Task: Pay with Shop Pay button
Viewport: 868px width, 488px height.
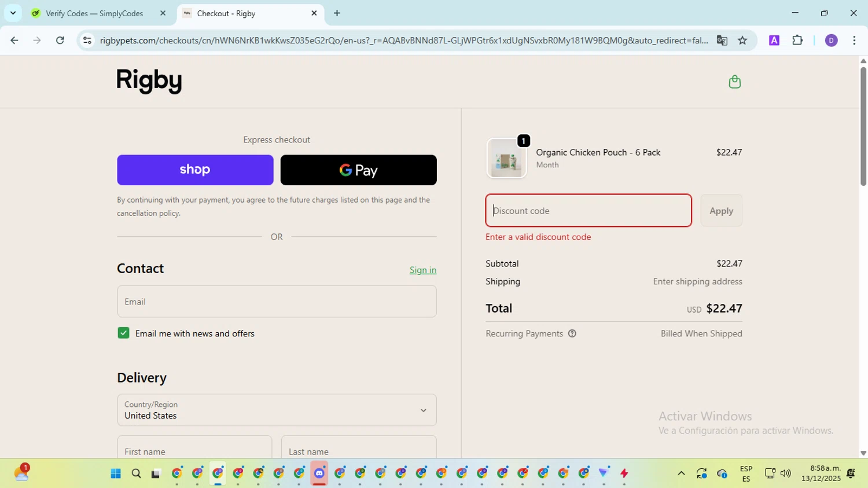Action: point(195,170)
